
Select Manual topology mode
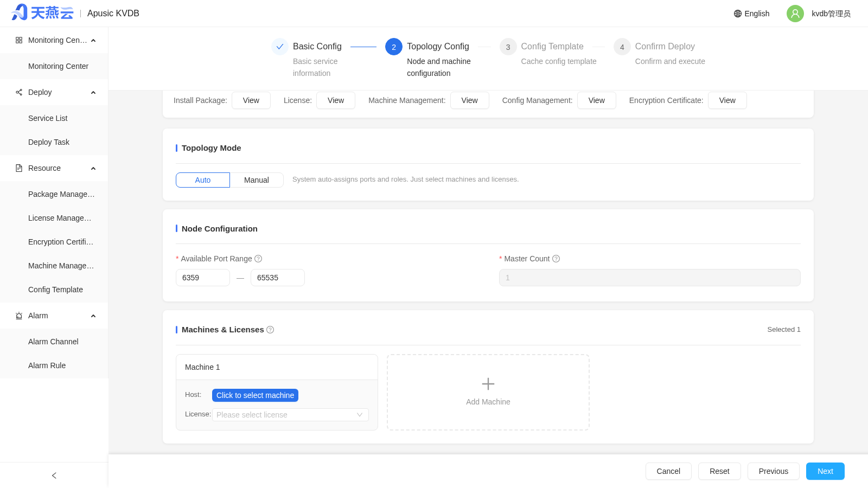coord(257,180)
